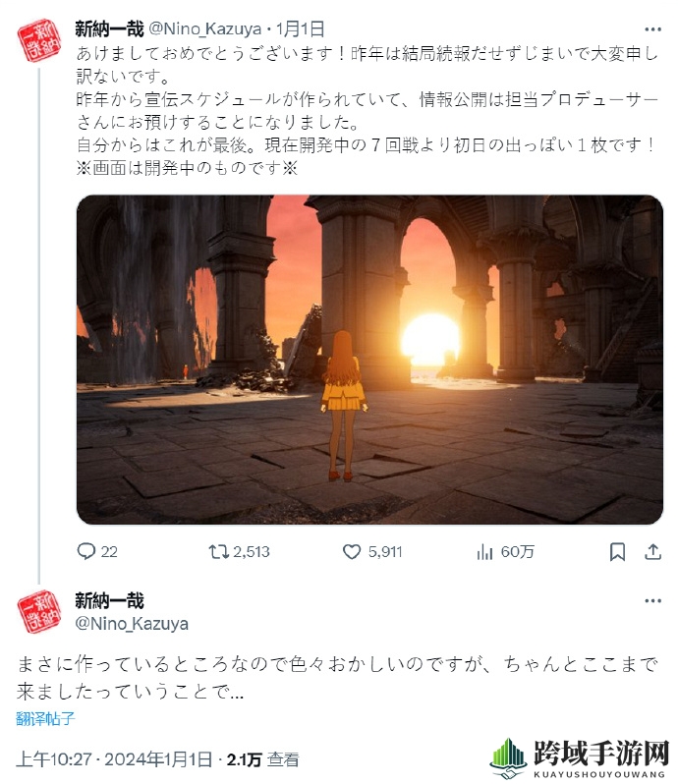The width and height of the screenshot is (678, 784).
Task: Click the red seal avatar of first tweet
Action: coord(39,40)
